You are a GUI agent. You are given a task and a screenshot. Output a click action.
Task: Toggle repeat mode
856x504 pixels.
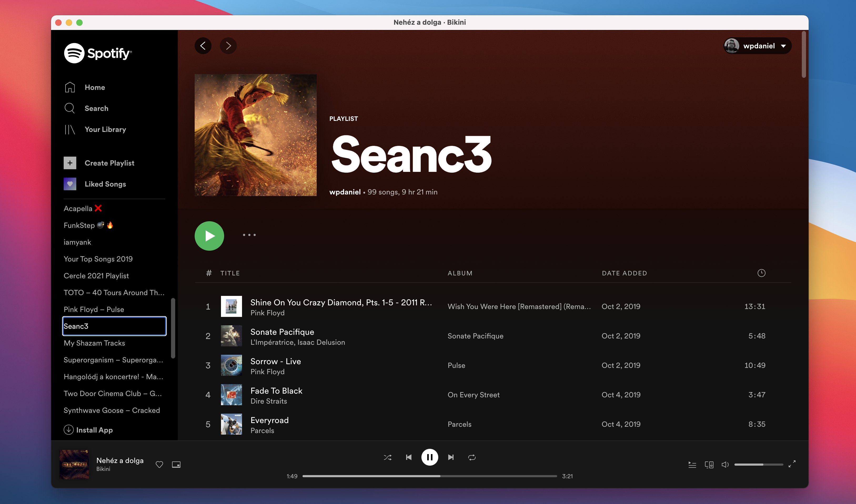click(x=472, y=457)
